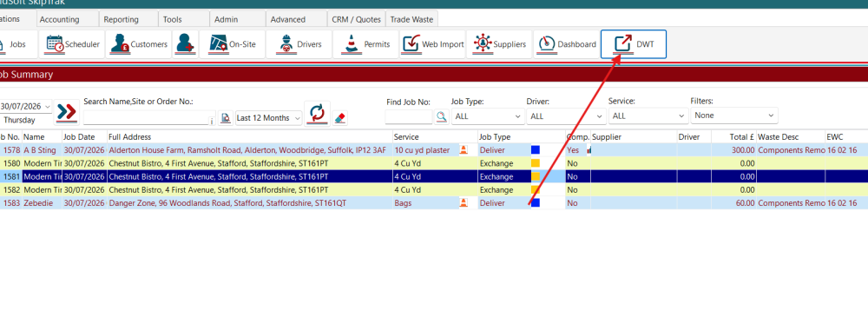Click the Bags service cell
The width and height of the screenshot is (868, 317).
[425, 203]
